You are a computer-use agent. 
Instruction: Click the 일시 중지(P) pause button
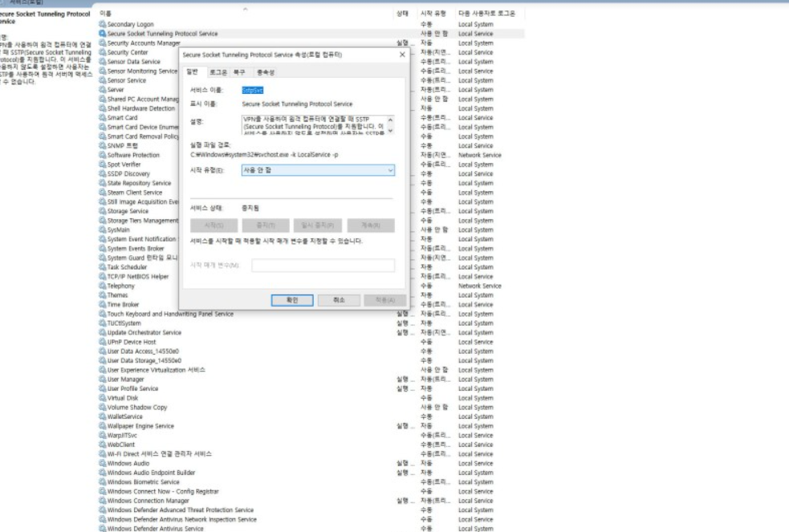point(318,225)
